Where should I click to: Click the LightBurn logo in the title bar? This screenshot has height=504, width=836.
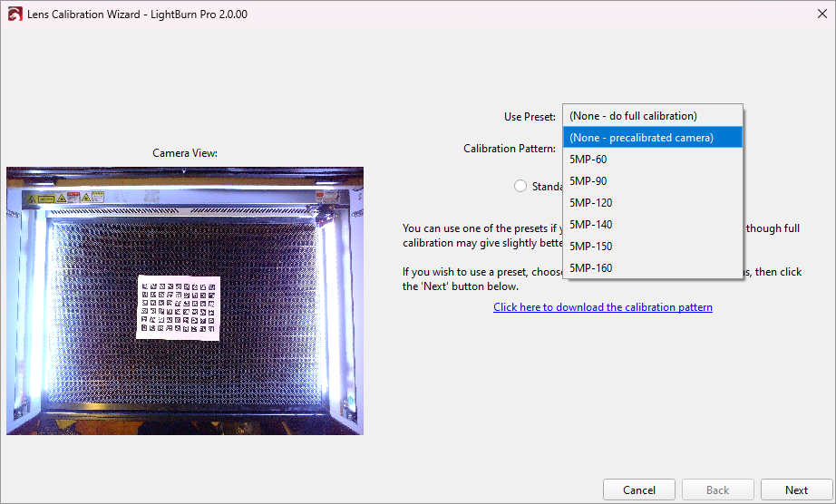(15, 15)
